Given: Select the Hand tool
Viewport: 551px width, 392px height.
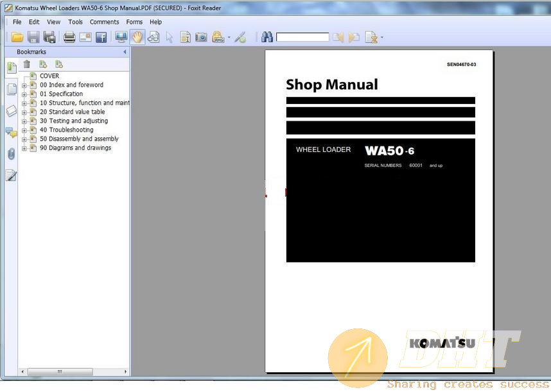Looking at the screenshot, I should coord(137,37).
